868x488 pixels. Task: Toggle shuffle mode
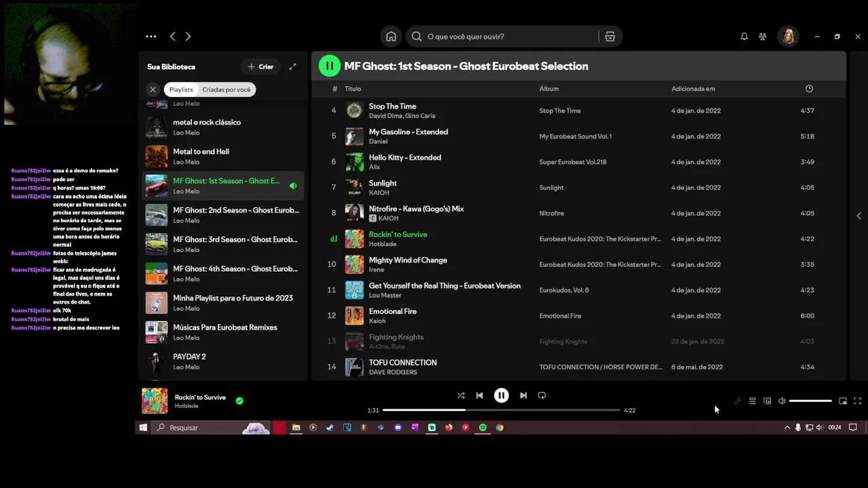point(461,395)
